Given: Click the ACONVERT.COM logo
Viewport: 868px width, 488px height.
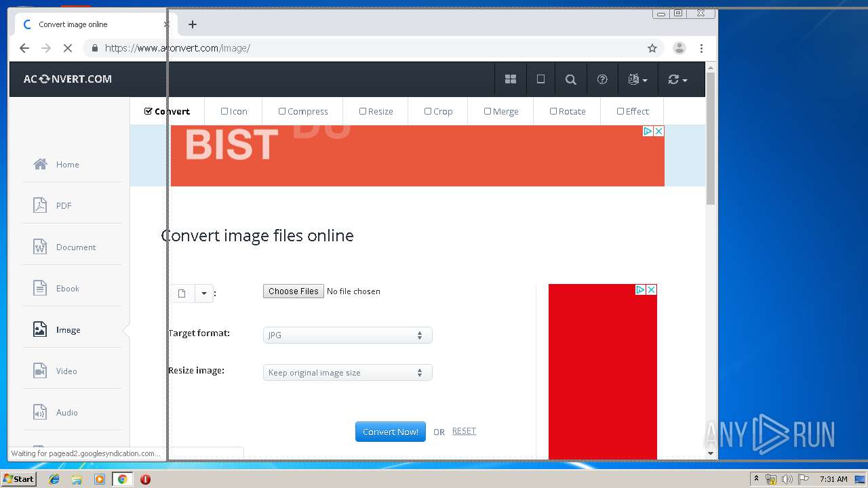Looking at the screenshot, I should click(x=68, y=79).
